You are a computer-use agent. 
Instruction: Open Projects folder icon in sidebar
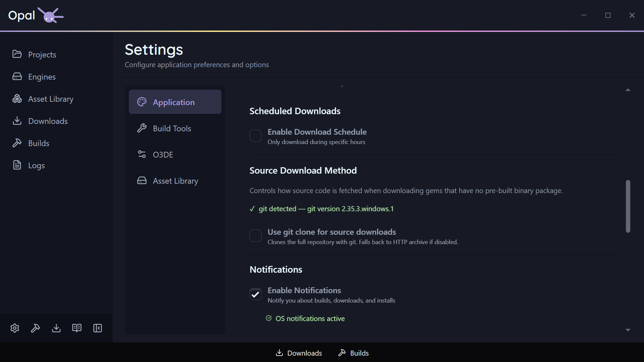tap(17, 54)
